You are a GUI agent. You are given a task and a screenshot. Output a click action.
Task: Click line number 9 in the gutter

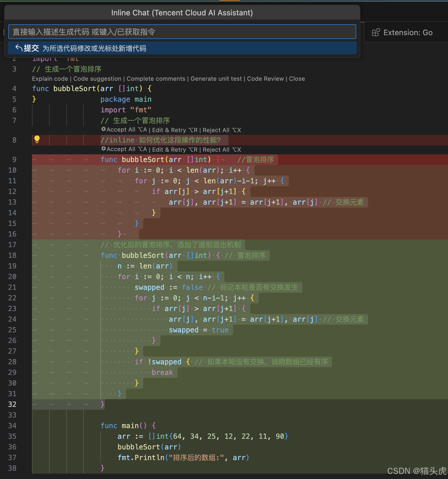click(x=14, y=159)
